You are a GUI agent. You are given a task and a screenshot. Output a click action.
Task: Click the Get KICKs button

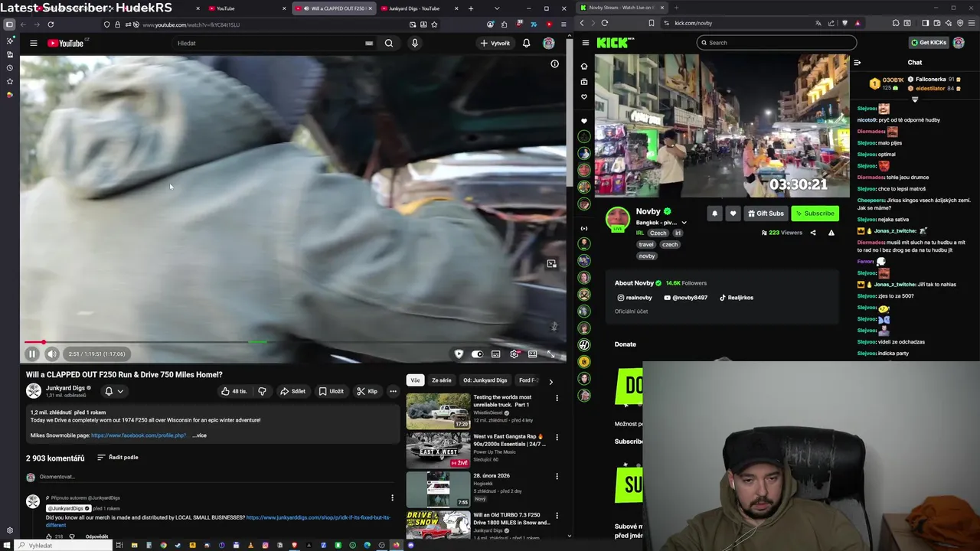[929, 43]
